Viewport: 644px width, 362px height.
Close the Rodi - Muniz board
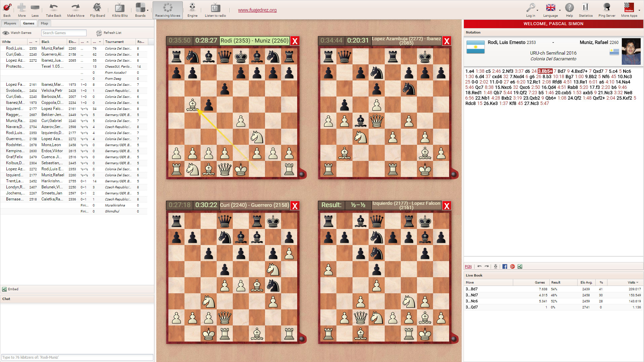[x=295, y=41]
